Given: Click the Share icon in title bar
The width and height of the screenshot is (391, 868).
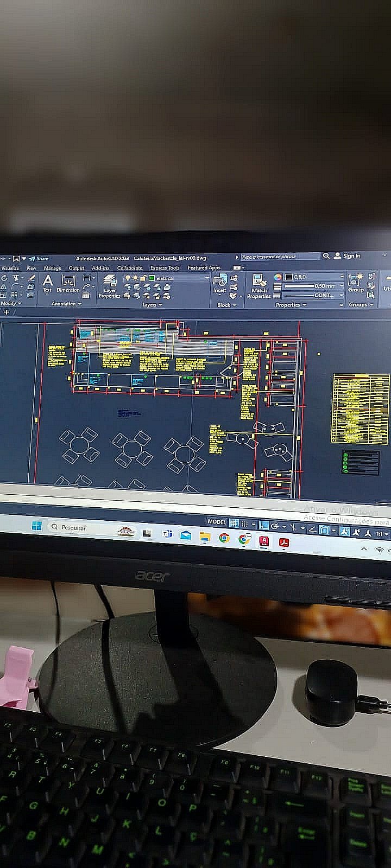Looking at the screenshot, I should click(39, 259).
